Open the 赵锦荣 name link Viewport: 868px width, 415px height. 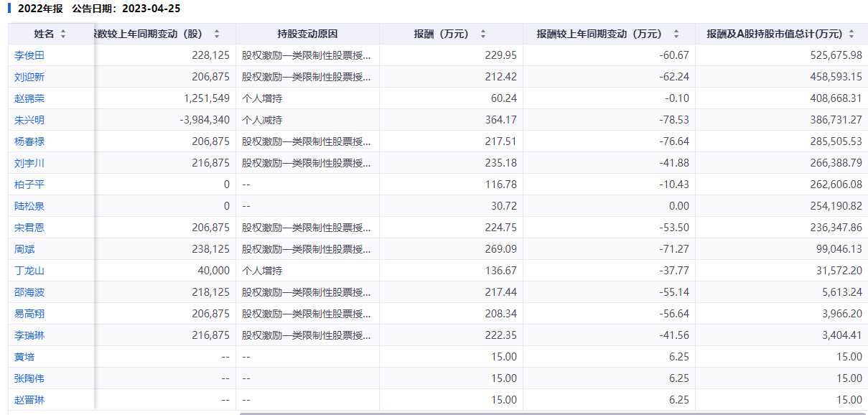point(29,98)
